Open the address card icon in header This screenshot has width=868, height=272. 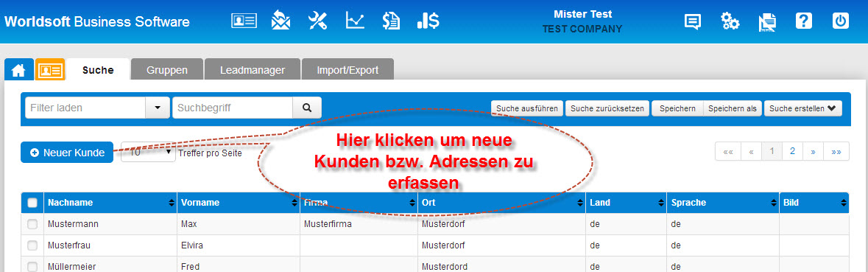[244, 21]
